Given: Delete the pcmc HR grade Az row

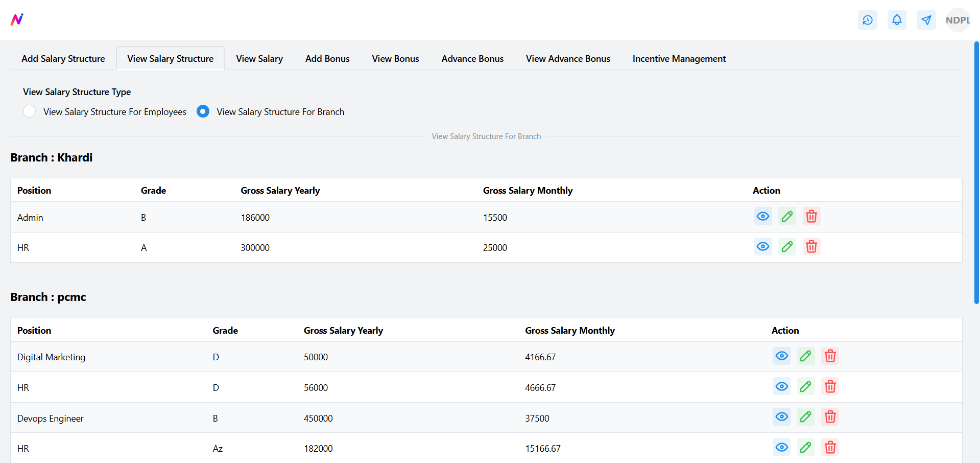Looking at the screenshot, I should coord(830,447).
